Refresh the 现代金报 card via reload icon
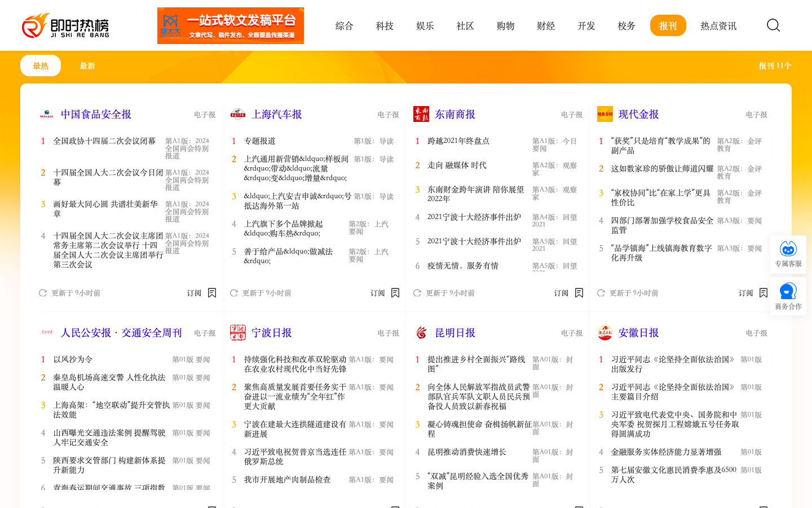Viewport: 812px width, 508px height. [x=601, y=293]
